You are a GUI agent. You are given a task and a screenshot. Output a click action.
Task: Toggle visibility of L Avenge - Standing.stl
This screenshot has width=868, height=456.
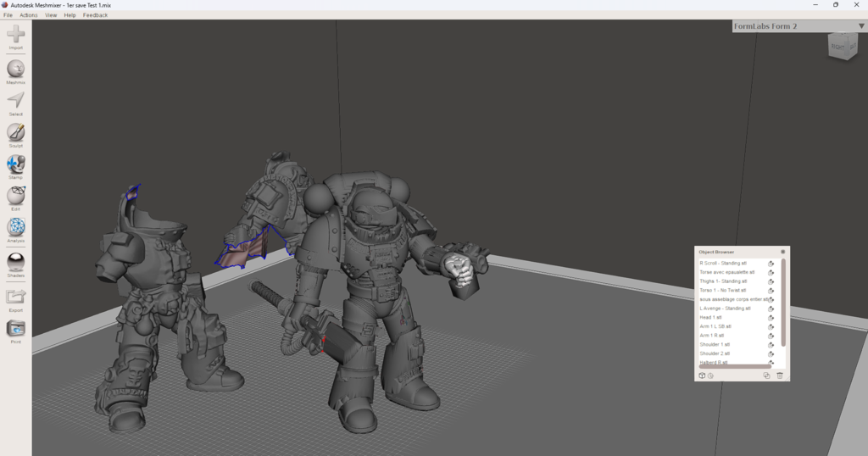(x=771, y=309)
